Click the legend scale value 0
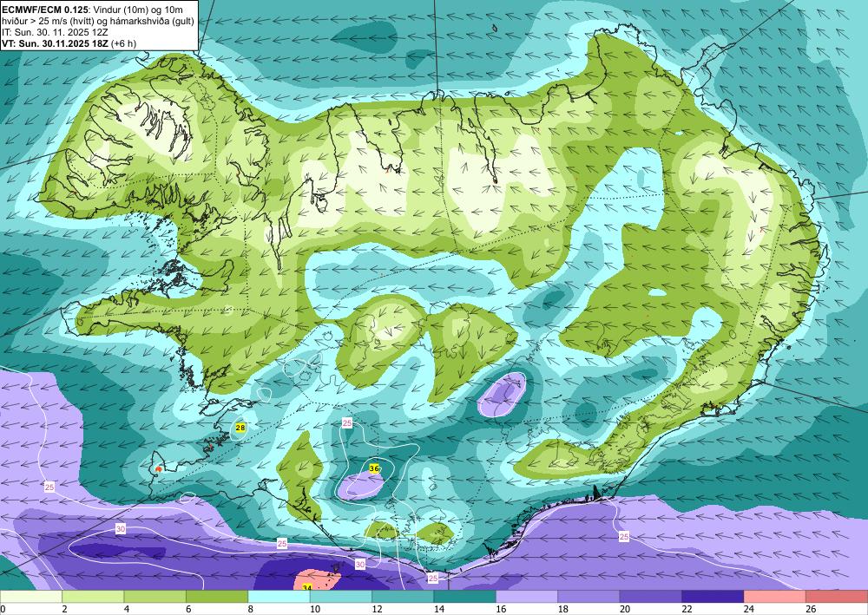 tap(3, 610)
